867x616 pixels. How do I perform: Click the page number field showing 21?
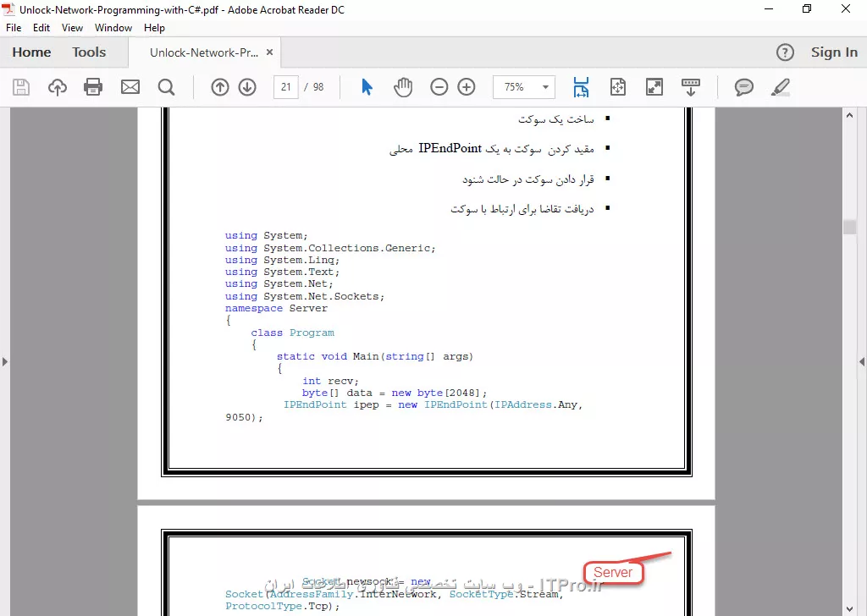[x=286, y=87]
